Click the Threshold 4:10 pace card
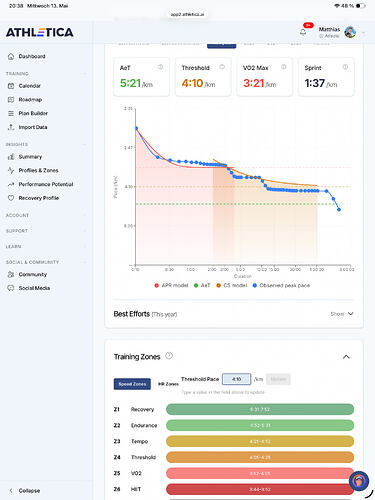Image resolution: width=375 pixels, height=500 pixels. pyautogui.click(x=203, y=77)
